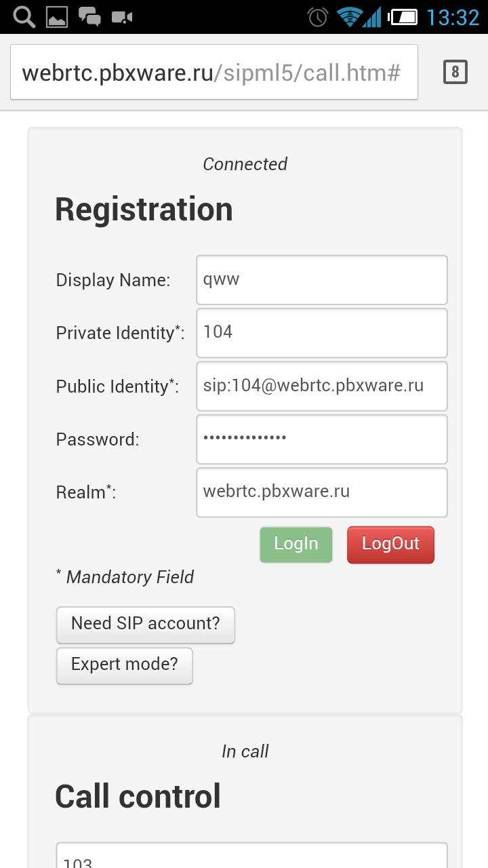This screenshot has height=868, width=488.
Task: Click the red LogOut button
Action: pos(390,545)
